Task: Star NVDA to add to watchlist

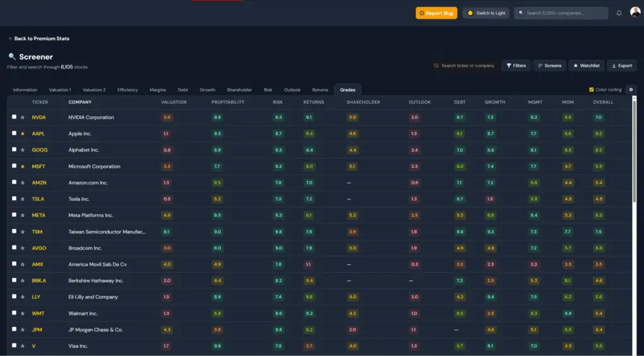Action: coord(23,118)
